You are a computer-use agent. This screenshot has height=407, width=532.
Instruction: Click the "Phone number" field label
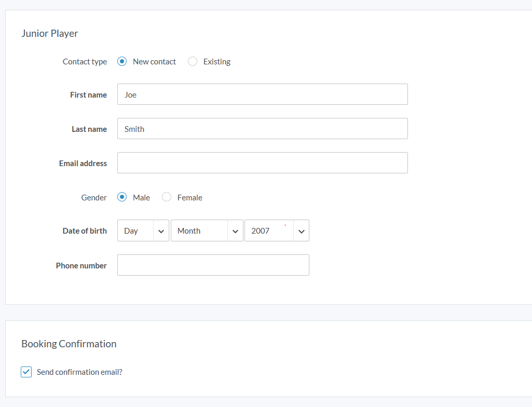[81, 266]
